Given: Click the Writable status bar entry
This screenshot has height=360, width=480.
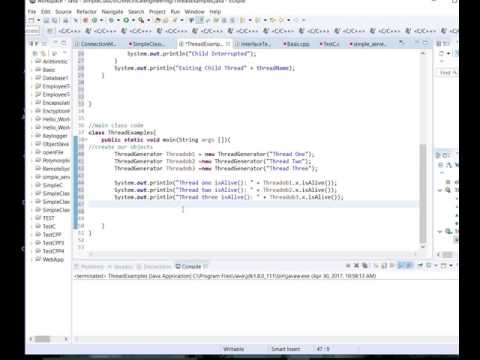Looking at the screenshot, I should click(x=233, y=349).
